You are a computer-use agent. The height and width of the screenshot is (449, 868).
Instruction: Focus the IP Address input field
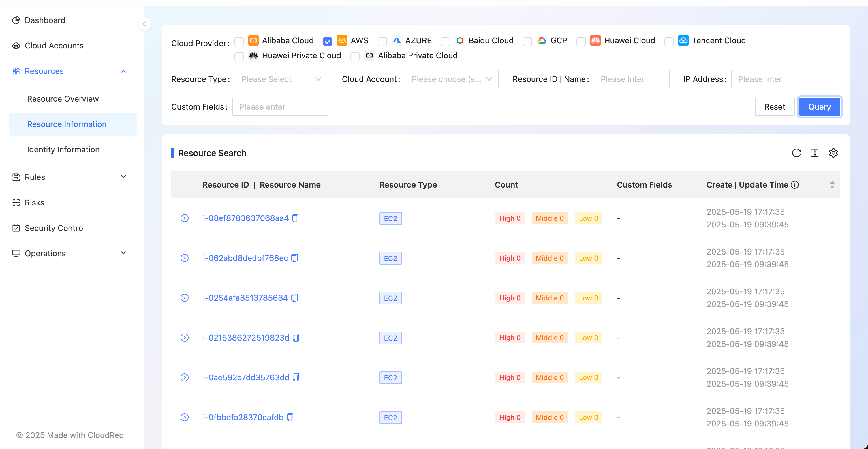pyautogui.click(x=786, y=79)
